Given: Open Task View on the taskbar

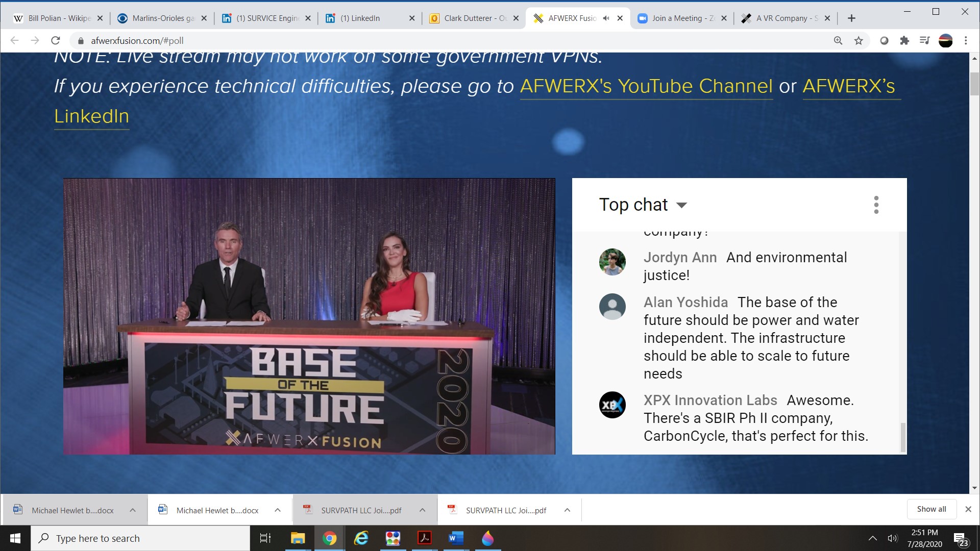Looking at the screenshot, I should coord(265,538).
